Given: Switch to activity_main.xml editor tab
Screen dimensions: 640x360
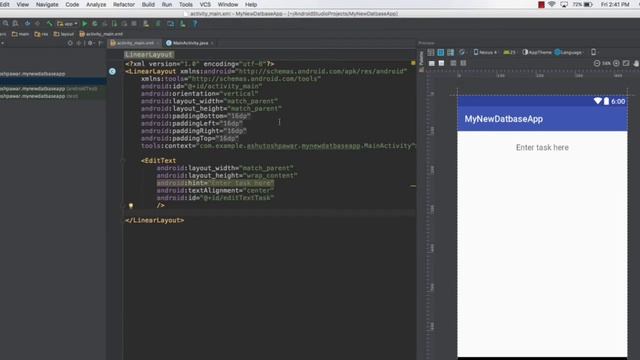Looking at the screenshot, I should click(134, 43).
